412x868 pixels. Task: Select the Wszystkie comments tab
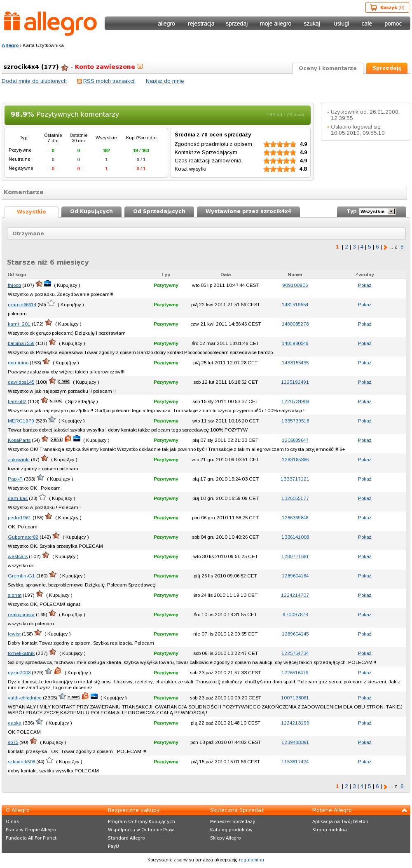[x=31, y=212]
